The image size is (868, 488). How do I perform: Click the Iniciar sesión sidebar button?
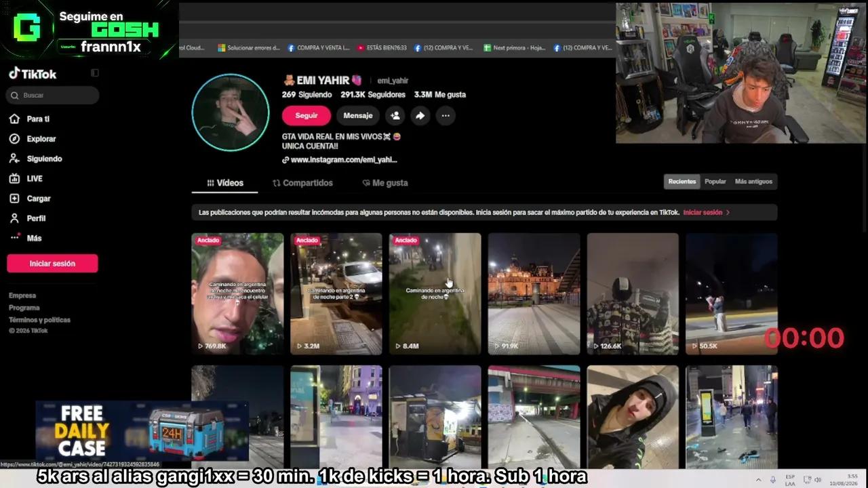pyautogui.click(x=52, y=264)
